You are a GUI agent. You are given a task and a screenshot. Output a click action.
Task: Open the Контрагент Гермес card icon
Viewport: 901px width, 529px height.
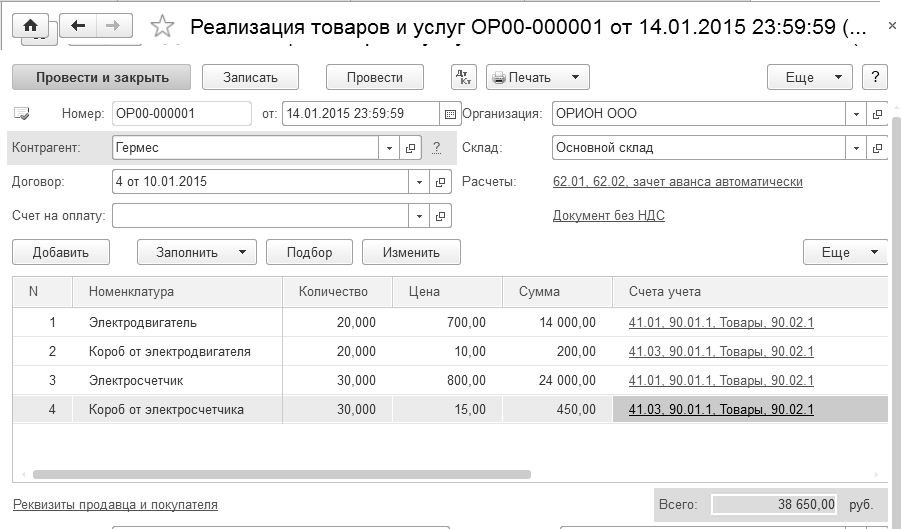click(410, 148)
